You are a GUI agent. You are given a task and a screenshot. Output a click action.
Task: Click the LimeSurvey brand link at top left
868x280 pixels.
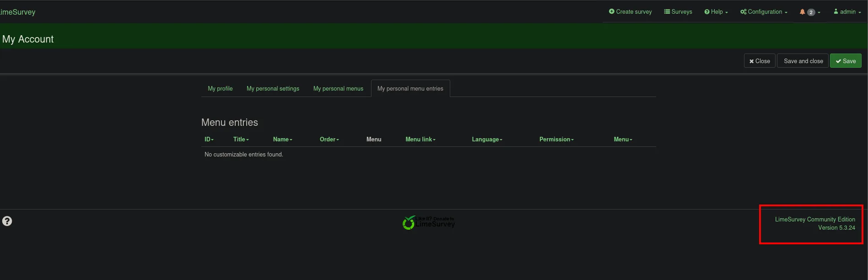coord(17,12)
